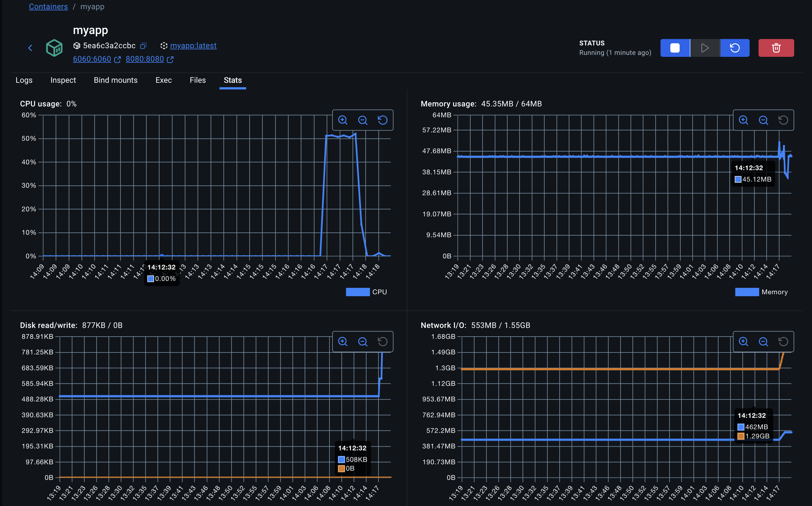Image resolution: width=812 pixels, height=506 pixels.
Task: Click the 64MB label on Memory axis
Action: (x=442, y=115)
